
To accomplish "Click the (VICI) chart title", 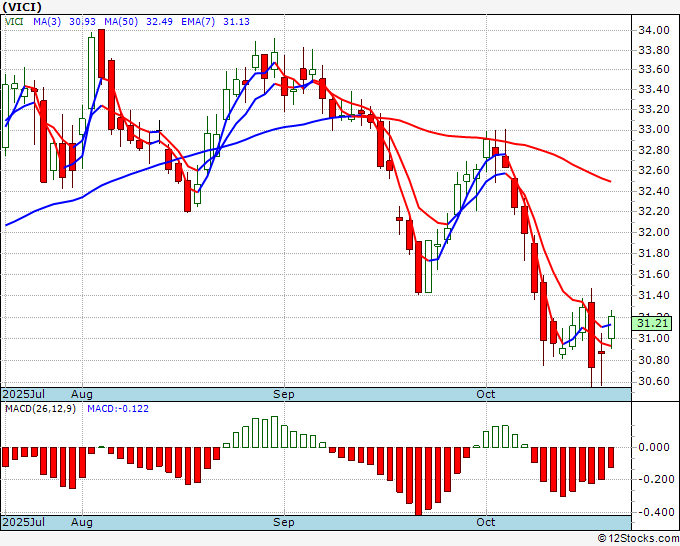I will tap(22, 7).
